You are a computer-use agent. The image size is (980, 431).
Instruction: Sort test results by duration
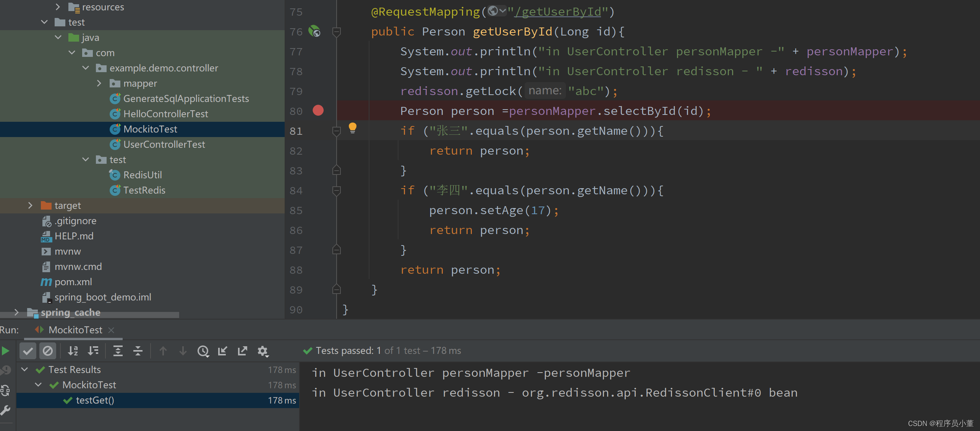point(93,351)
